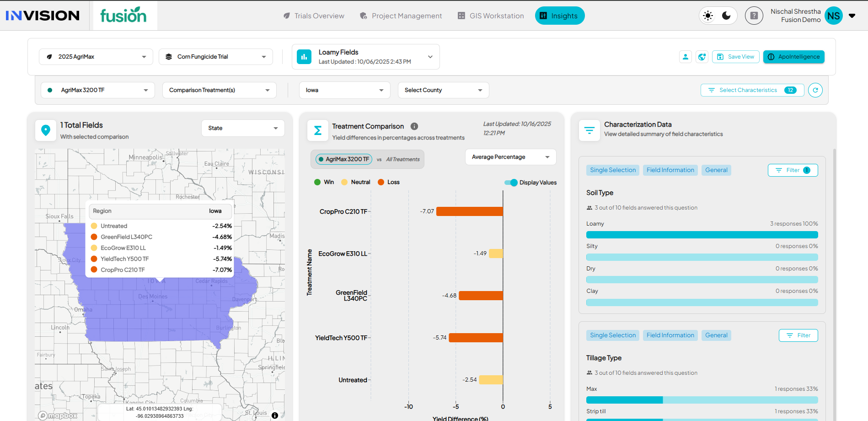
Task: Click the Characterization Data filter icon
Action: (x=589, y=130)
